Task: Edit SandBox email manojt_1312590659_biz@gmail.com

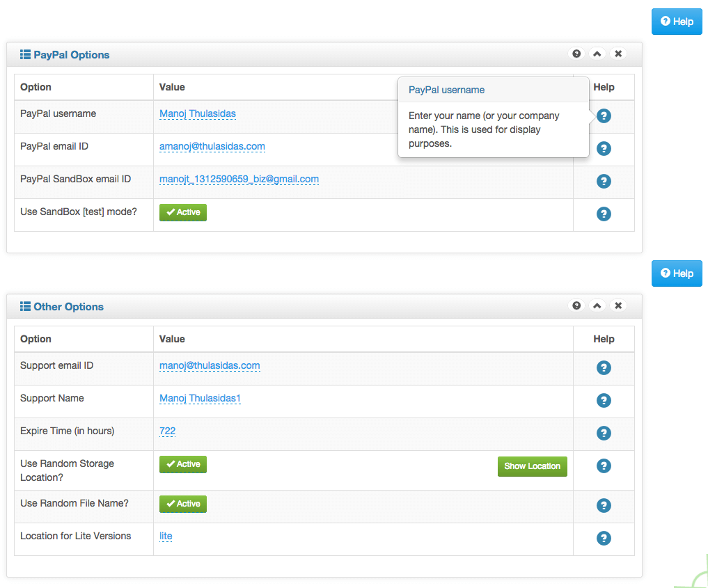Action: tap(239, 179)
